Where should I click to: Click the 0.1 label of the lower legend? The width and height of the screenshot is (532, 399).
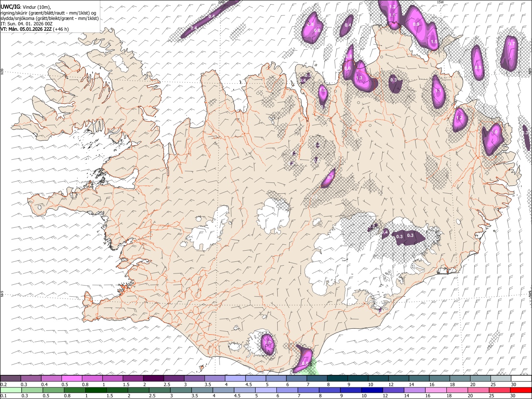click(x=3, y=396)
